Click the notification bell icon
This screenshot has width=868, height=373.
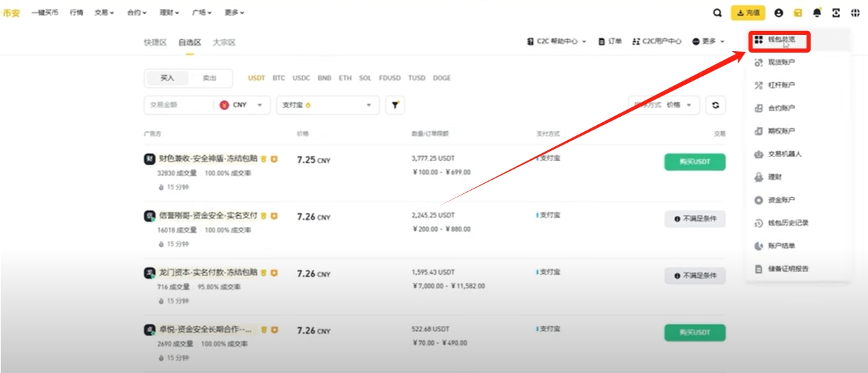point(817,12)
